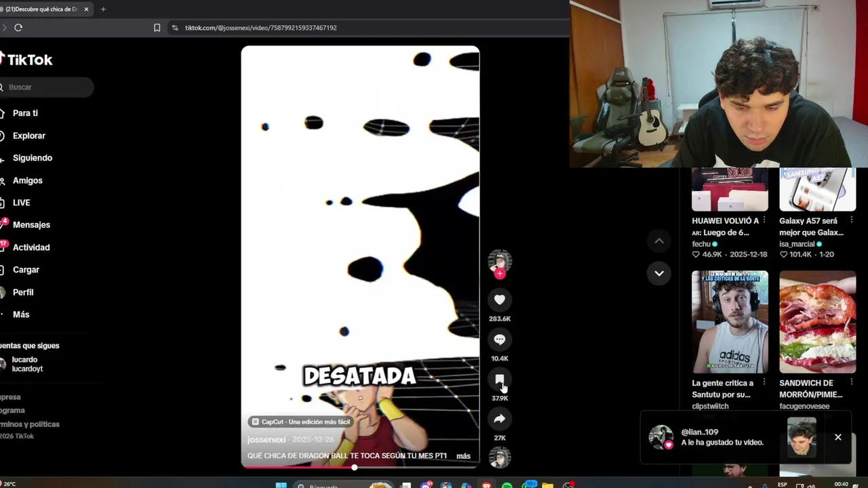The height and width of the screenshot is (488, 868).
Task: Go to the previous video with the up arrow
Action: click(658, 241)
